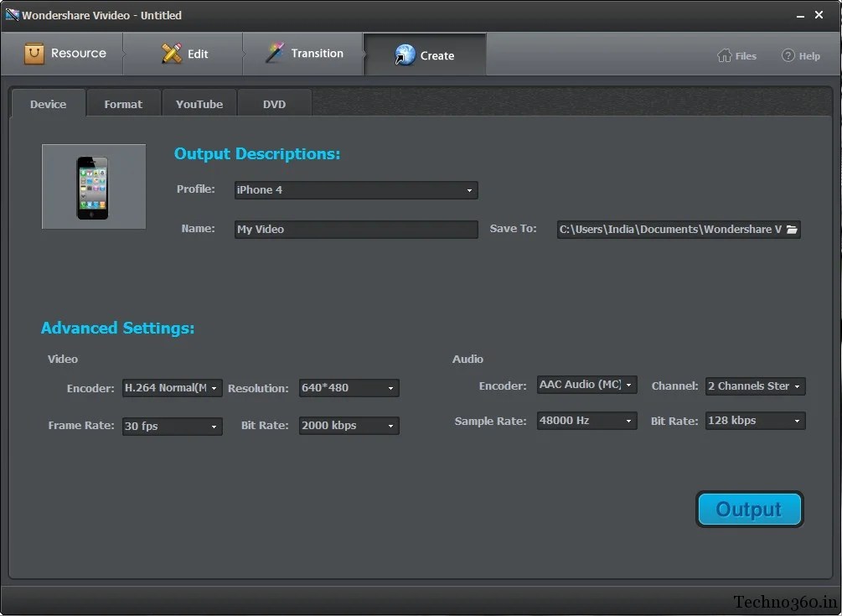
Task: Click the iPhone device thumbnail
Action: click(94, 186)
